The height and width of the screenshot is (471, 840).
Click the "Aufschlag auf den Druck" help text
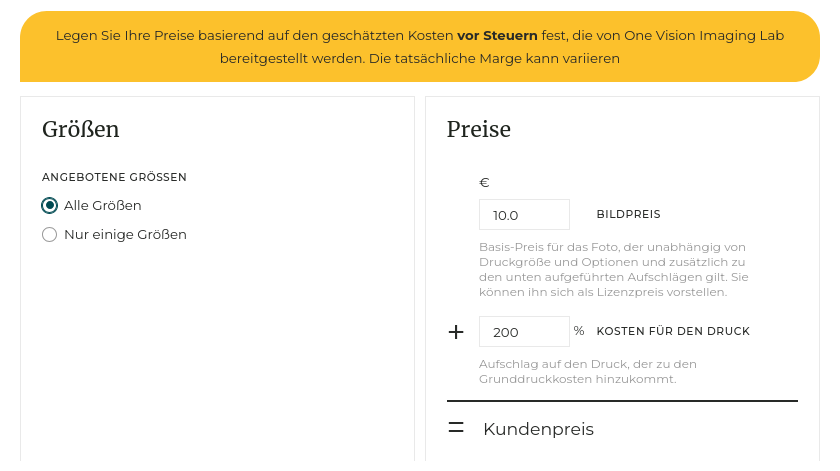[587, 371]
